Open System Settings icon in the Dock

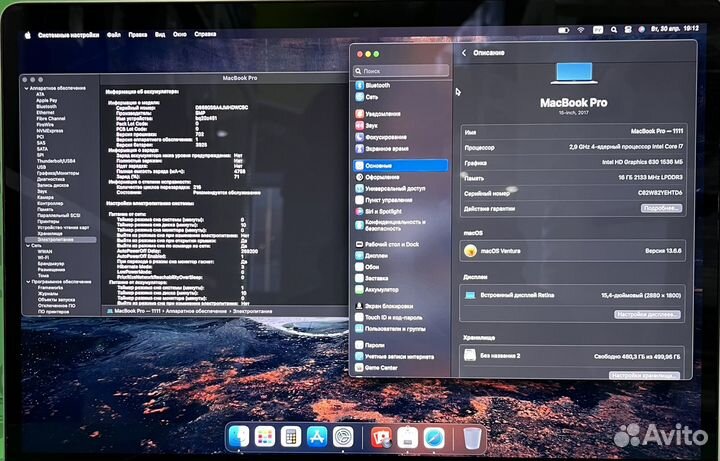(x=343, y=437)
